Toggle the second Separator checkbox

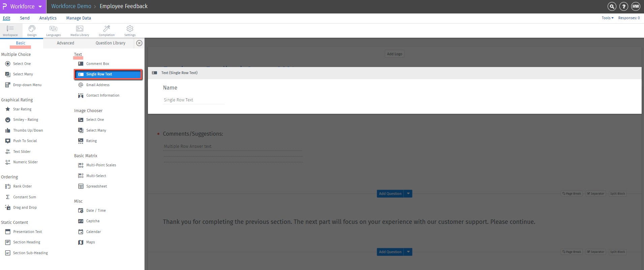596,252
